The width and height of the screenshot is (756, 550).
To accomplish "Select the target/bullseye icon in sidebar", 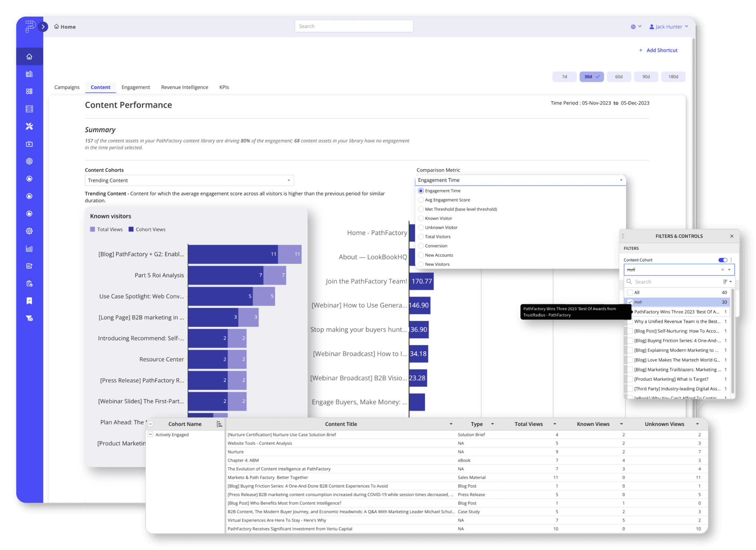I will point(29,161).
